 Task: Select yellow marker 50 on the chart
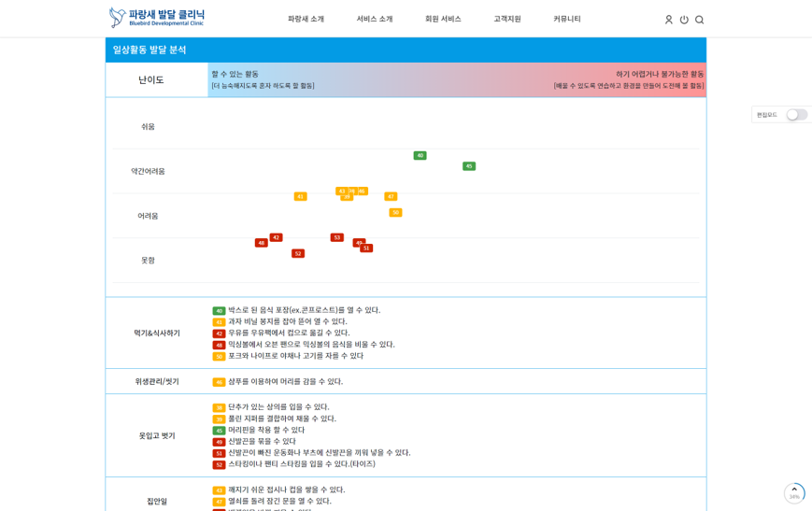(x=395, y=212)
